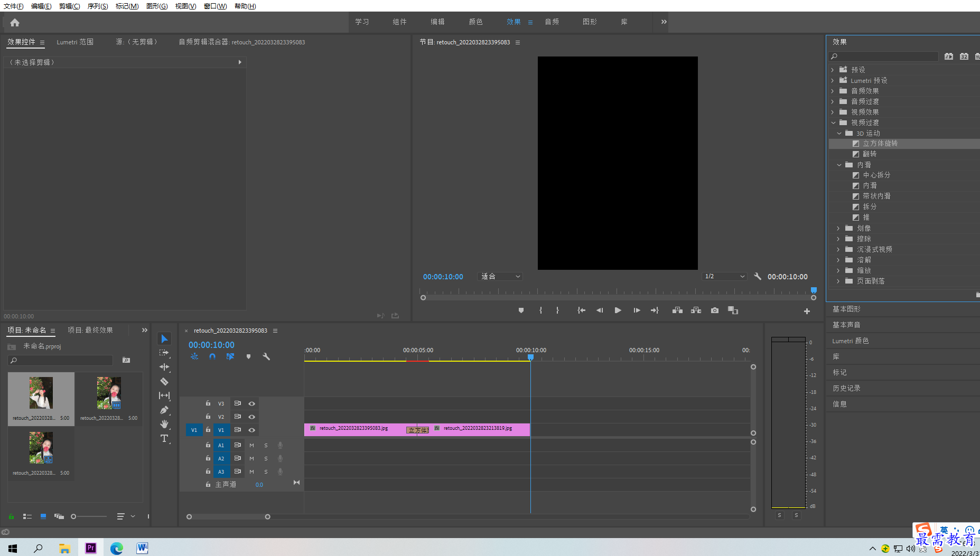Go to Out point
This screenshot has width=980, height=556.
click(655, 310)
